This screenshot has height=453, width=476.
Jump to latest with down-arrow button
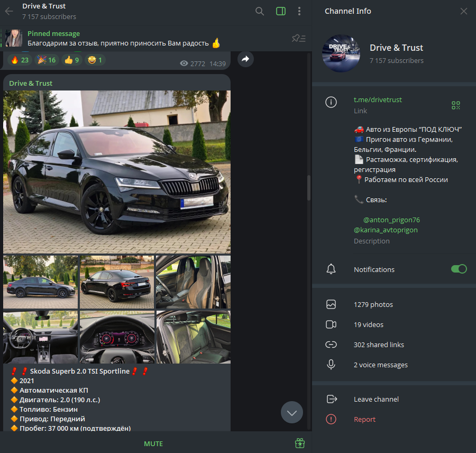(x=292, y=412)
